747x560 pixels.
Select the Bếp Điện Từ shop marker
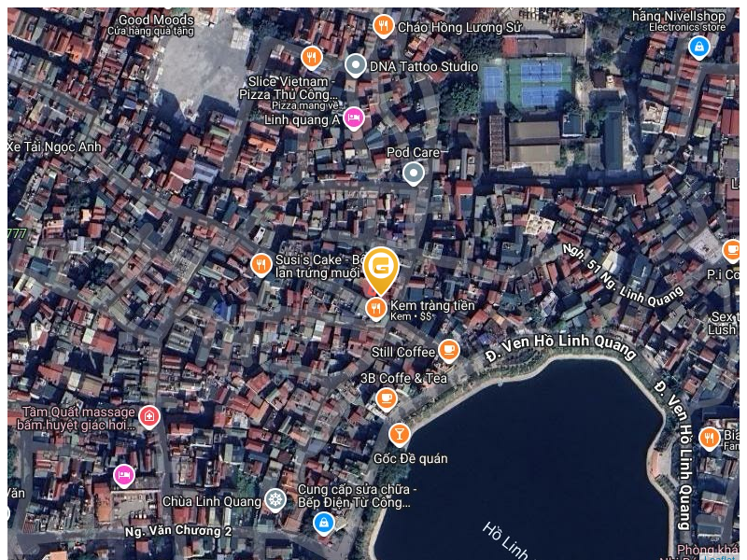coord(324,524)
